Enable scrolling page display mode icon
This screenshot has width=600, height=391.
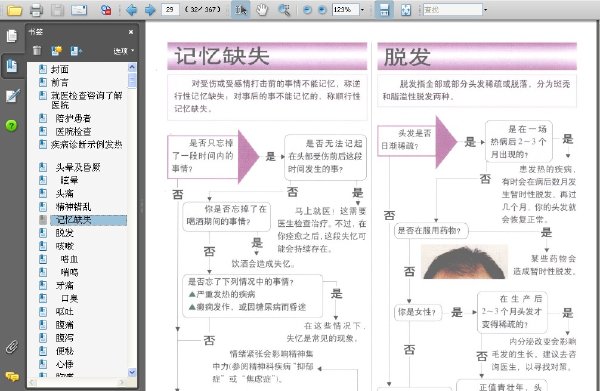click(384, 10)
